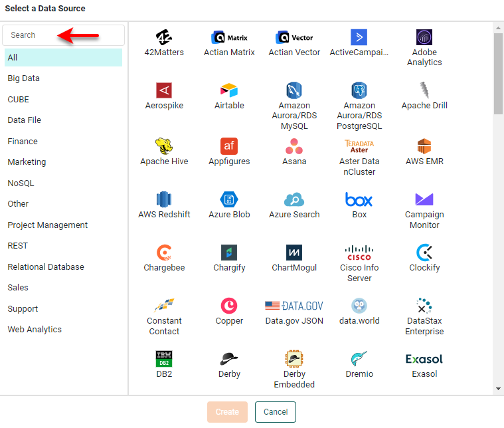Click the Box data source icon

[359, 199]
